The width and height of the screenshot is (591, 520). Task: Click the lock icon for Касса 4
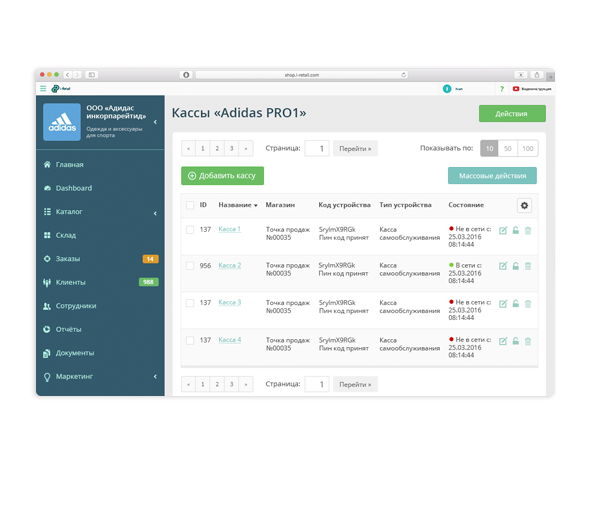pos(516,341)
